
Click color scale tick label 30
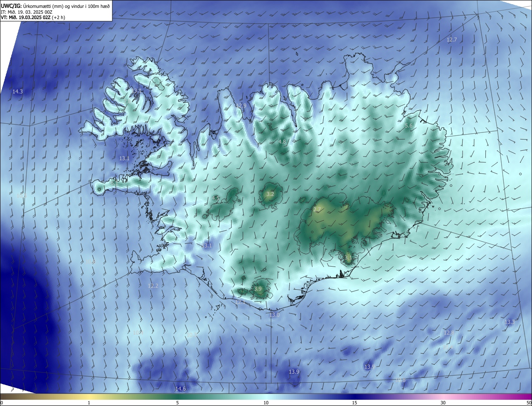coord(443,403)
